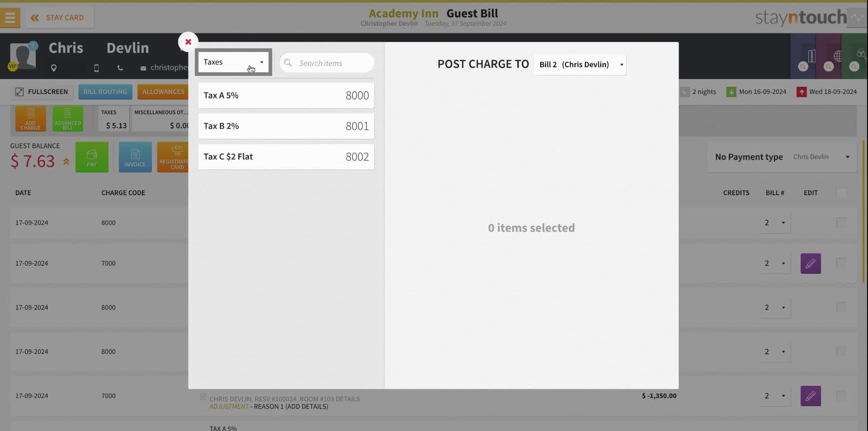This screenshot has width=868, height=431.
Task: Tick the checkbox for second 8000 row
Action: coord(841,307)
